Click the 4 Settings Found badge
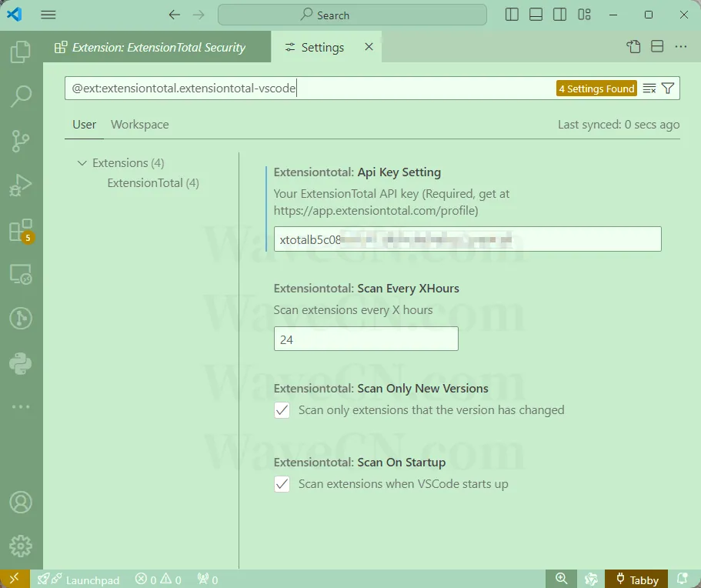This screenshot has width=701, height=588. pos(596,89)
